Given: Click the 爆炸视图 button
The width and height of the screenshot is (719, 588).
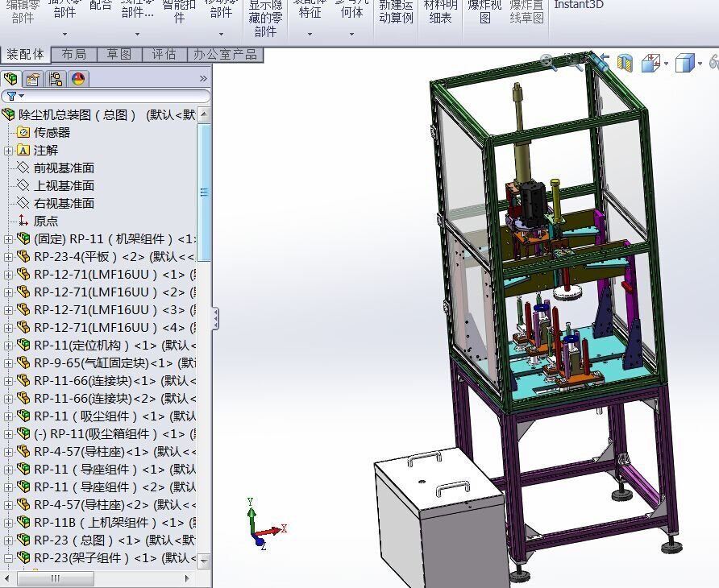Looking at the screenshot, I should [x=484, y=12].
